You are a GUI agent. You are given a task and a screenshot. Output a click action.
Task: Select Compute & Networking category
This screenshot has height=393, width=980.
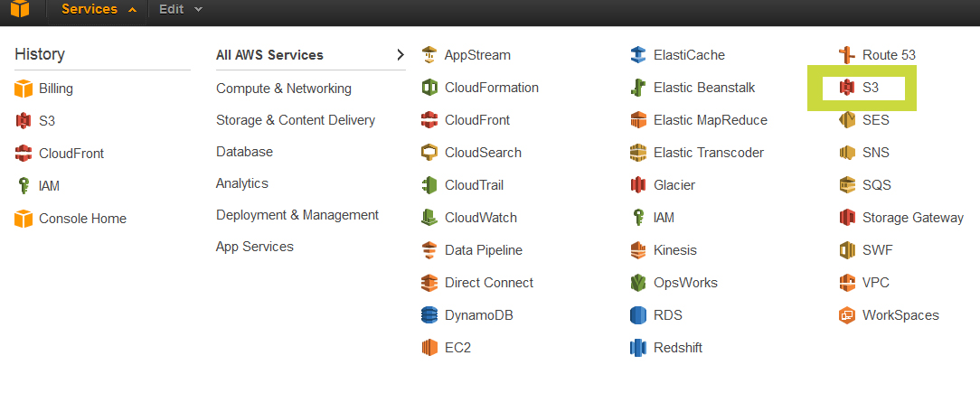(284, 89)
